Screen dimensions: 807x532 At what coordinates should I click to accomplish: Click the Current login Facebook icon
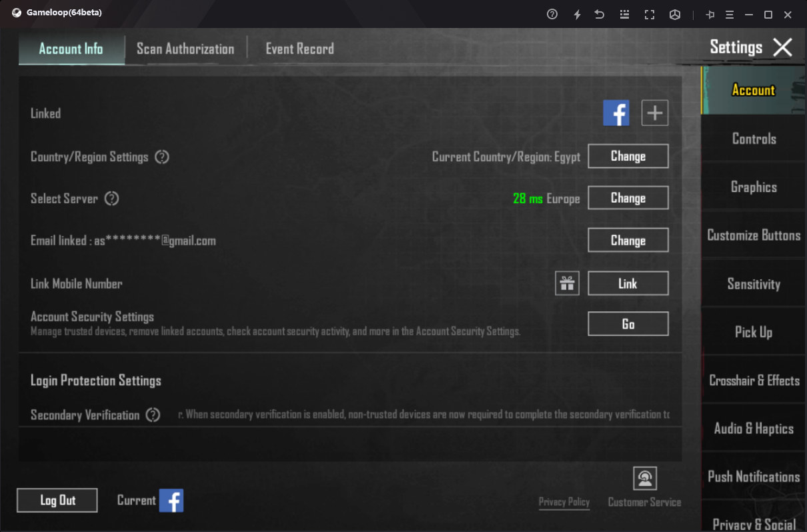coord(171,500)
